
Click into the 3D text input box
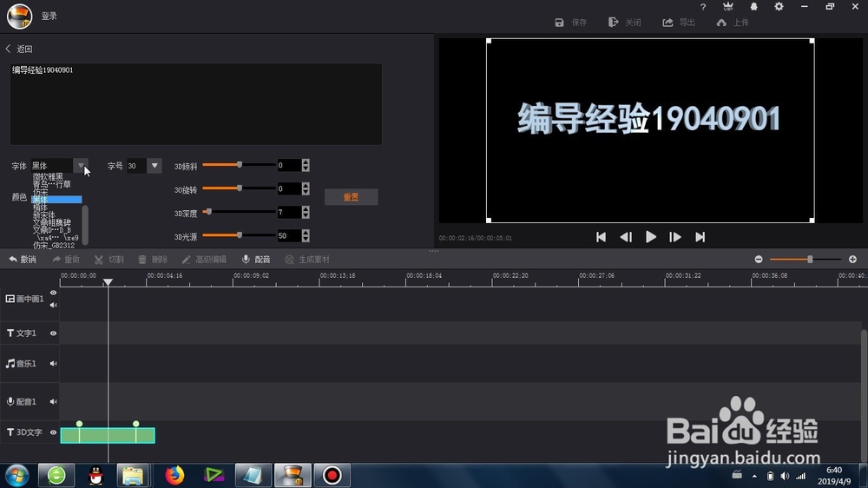pos(195,104)
